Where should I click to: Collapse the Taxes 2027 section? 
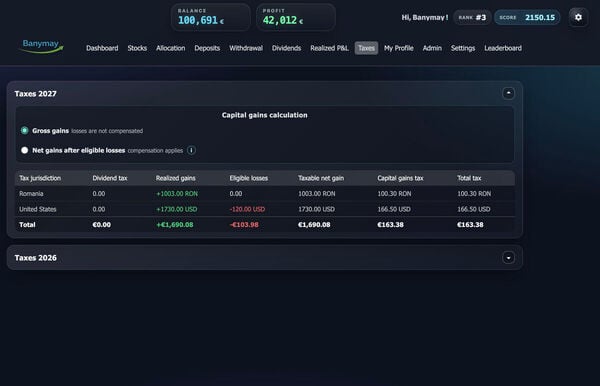point(508,93)
